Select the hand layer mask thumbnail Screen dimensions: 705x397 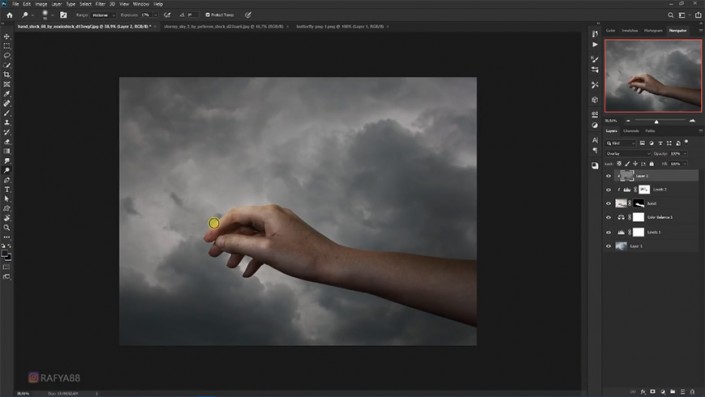(x=638, y=204)
